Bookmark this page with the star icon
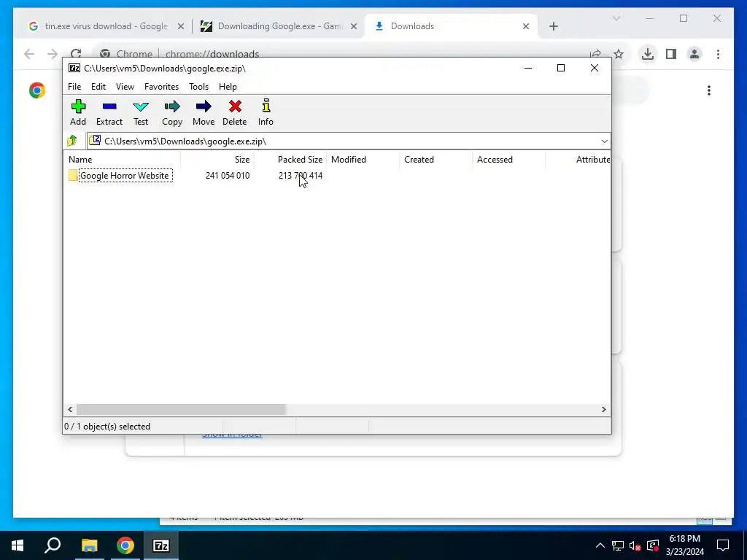 tap(619, 54)
